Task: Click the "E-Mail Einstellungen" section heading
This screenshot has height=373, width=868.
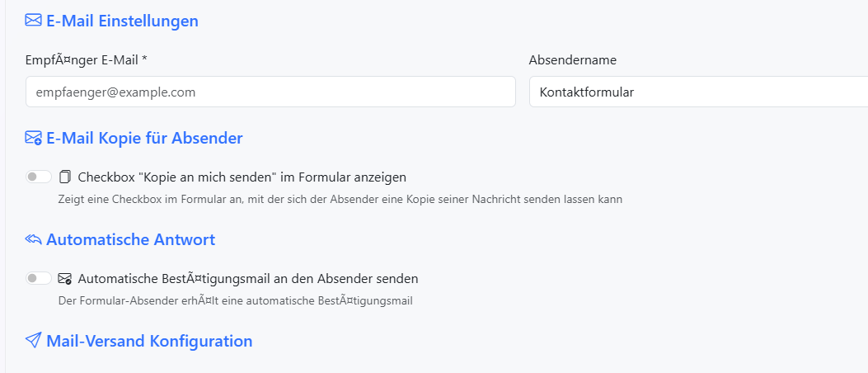Action: (122, 21)
